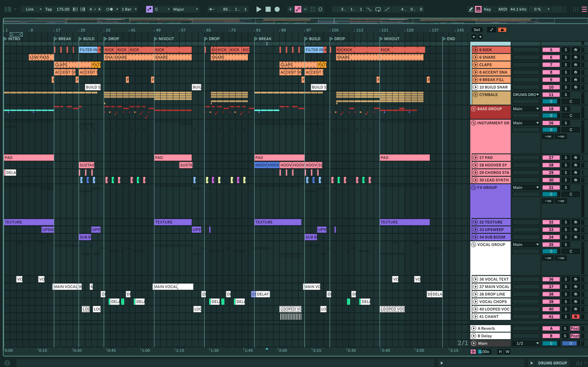Start playback with the Play button
588x367 pixels.
click(x=259, y=9)
